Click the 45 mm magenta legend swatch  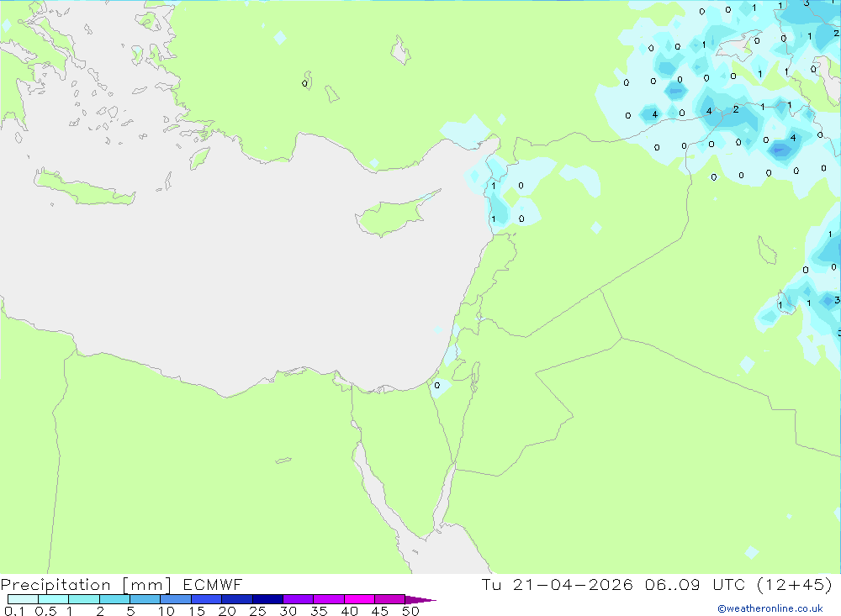(x=389, y=599)
